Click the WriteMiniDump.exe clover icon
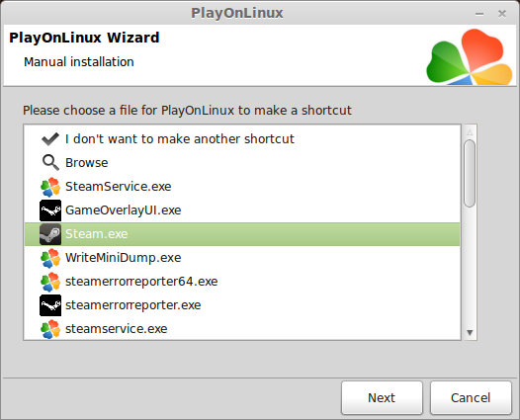The width and height of the screenshot is (520, 420). coord(50,258)
